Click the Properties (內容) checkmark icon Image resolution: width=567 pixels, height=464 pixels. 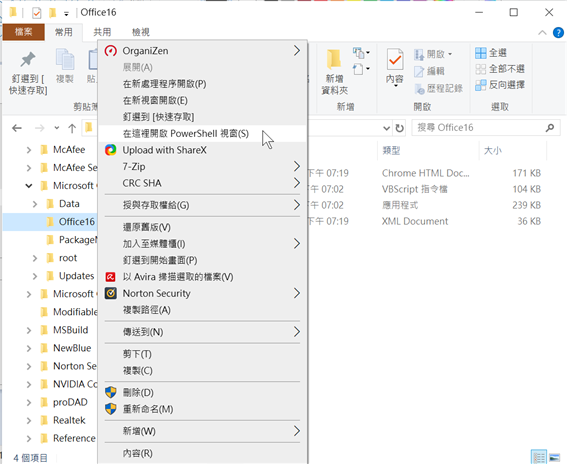395,59
